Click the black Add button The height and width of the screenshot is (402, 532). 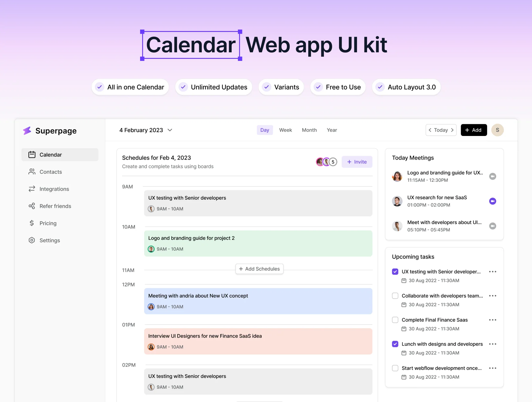[474, 130]
